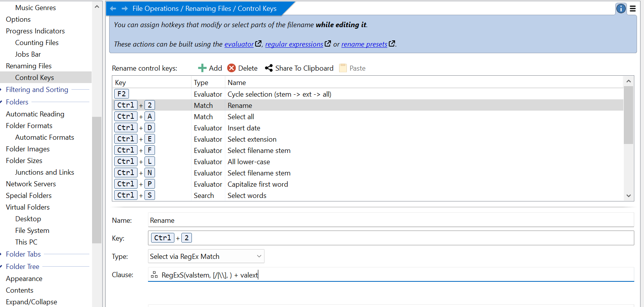This screenshot has height=307, width=644.
Task: Click the clause editor icon
Action: click(x=154, y=275)
